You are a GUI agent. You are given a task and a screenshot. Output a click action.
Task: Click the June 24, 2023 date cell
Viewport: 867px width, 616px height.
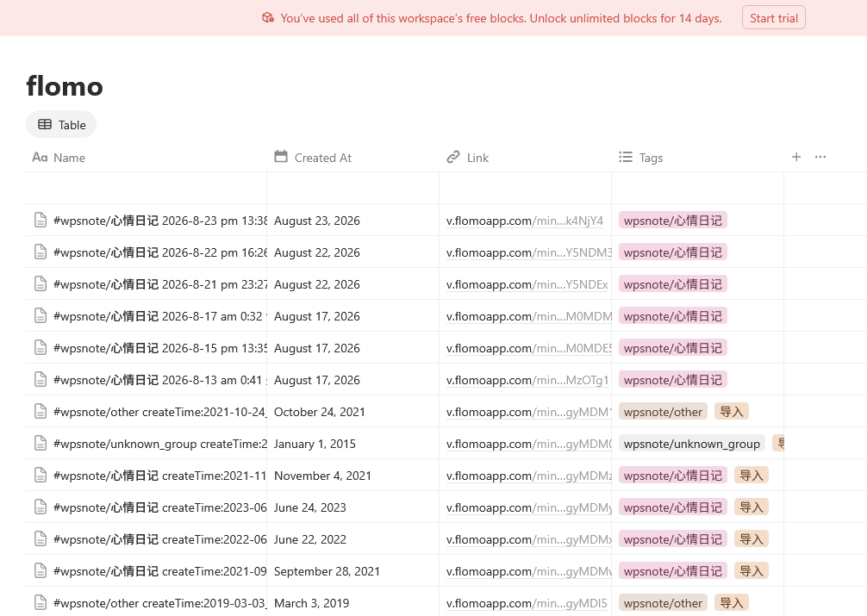point(352,507)
